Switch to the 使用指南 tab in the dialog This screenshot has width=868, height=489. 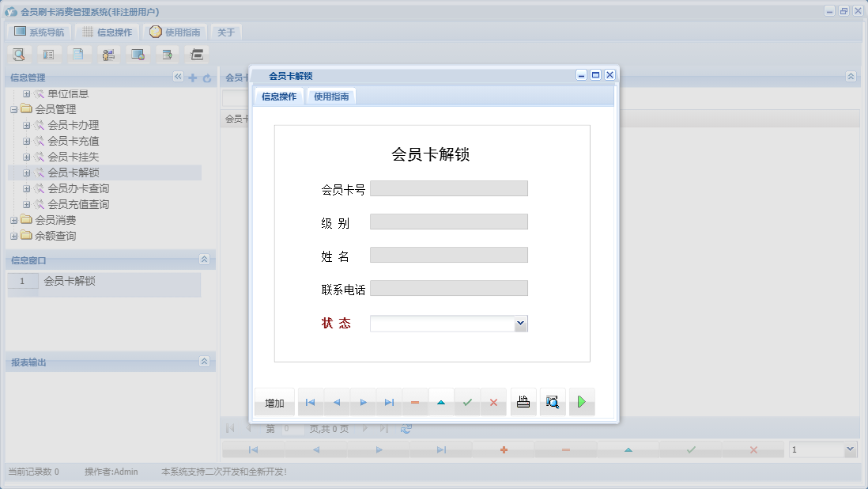click(330, 96)
